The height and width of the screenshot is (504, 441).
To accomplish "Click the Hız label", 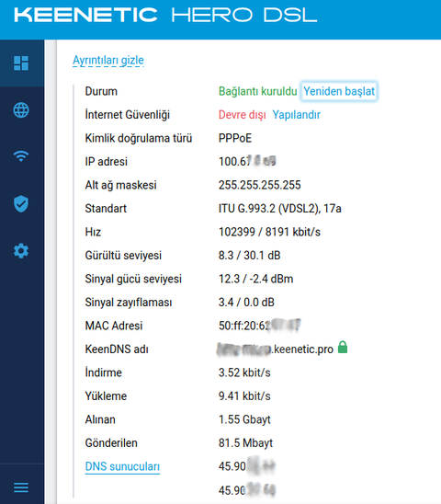I will [93, 232].
